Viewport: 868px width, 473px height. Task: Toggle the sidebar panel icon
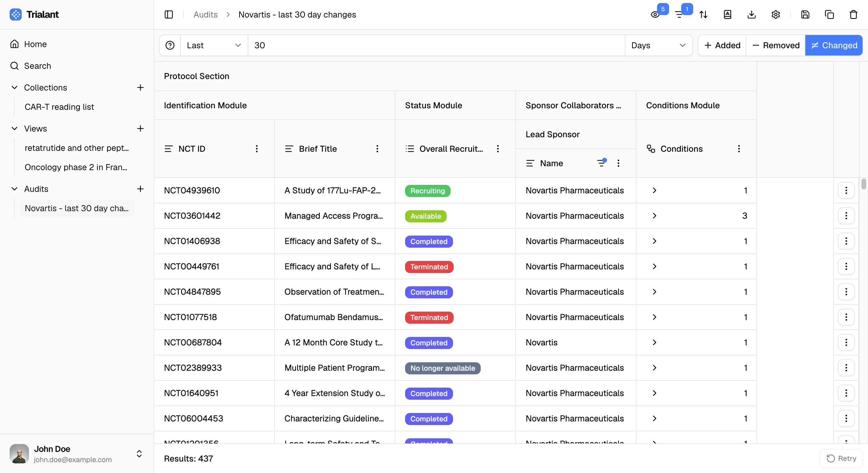click(168, 14)
